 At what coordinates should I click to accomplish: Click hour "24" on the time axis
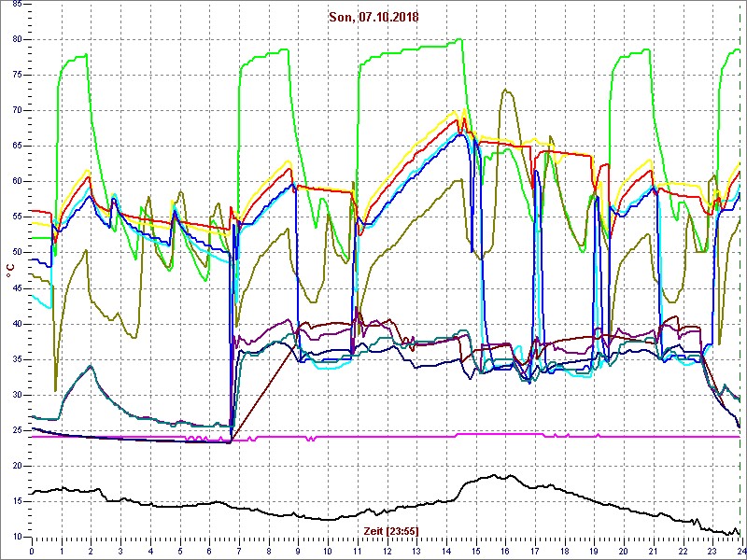tap(741, 551)
